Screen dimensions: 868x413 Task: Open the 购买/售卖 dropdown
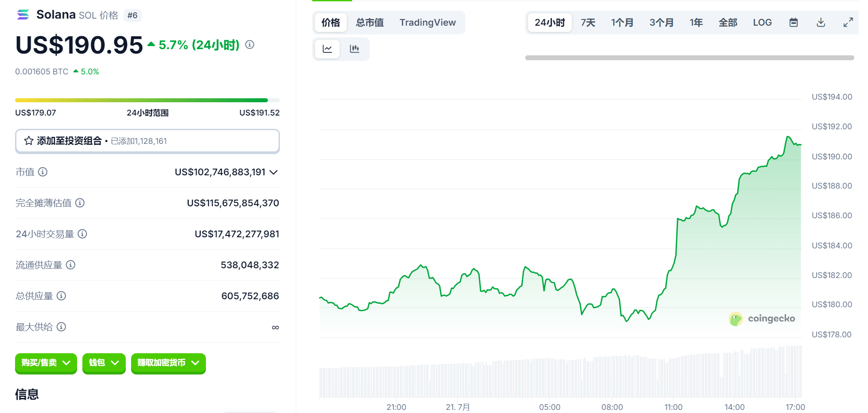click(x=46, y=363)
